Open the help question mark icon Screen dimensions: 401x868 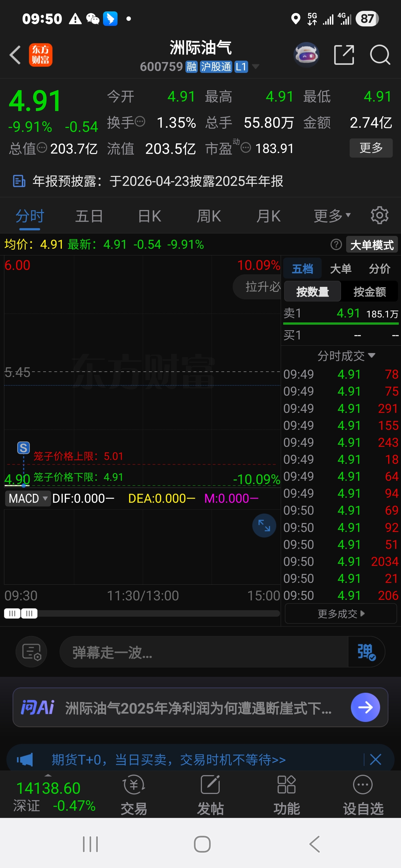336,244
